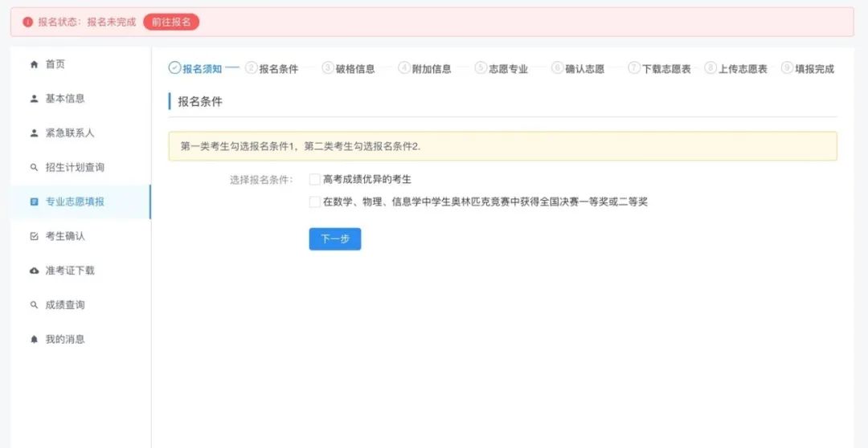Click the 报名状态：报名未完成 status text
This screenshot has width=868, height=448.
click(87, 22)
